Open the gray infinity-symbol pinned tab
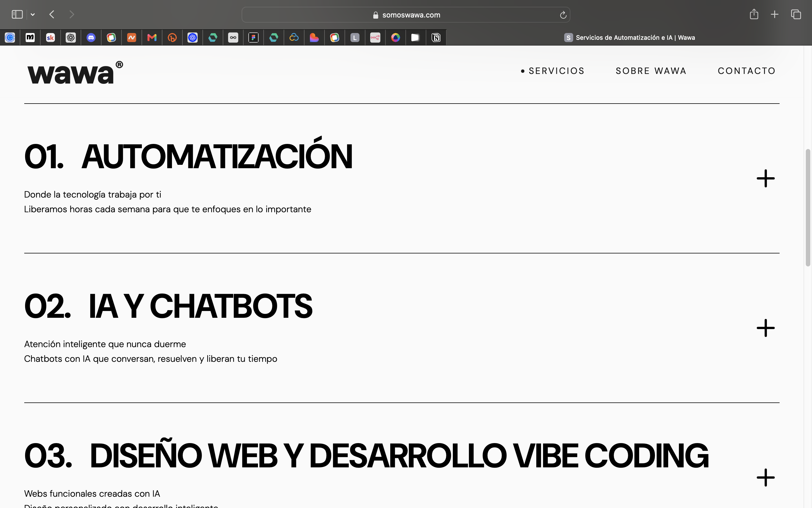Screen dimensions: 812x508 pos(233,38)
